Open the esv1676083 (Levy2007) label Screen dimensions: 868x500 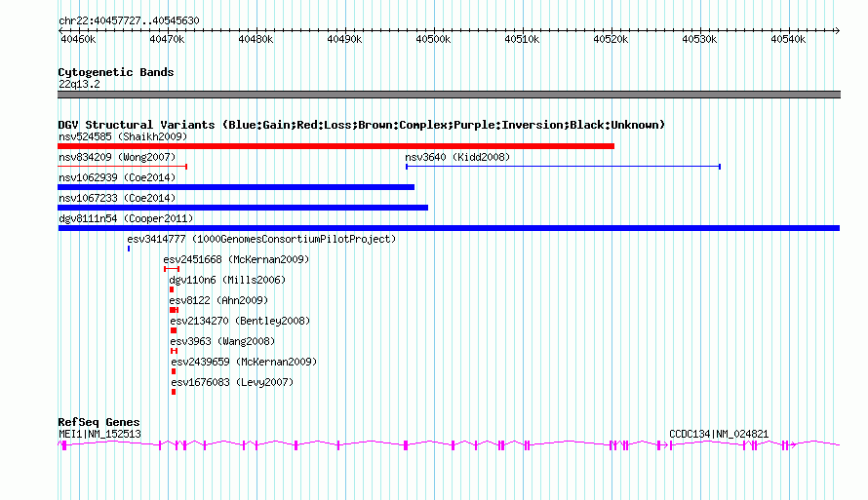click(232, 382)
